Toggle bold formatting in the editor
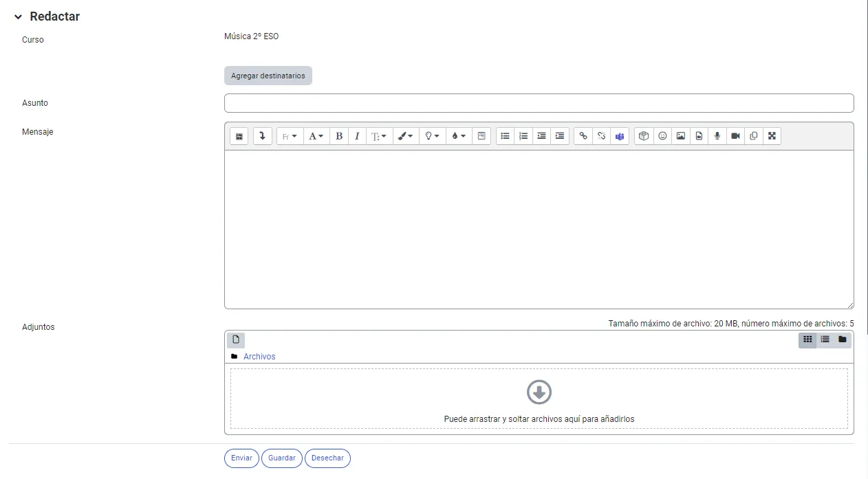Screen dimensions: 868x479 point(339,135)
